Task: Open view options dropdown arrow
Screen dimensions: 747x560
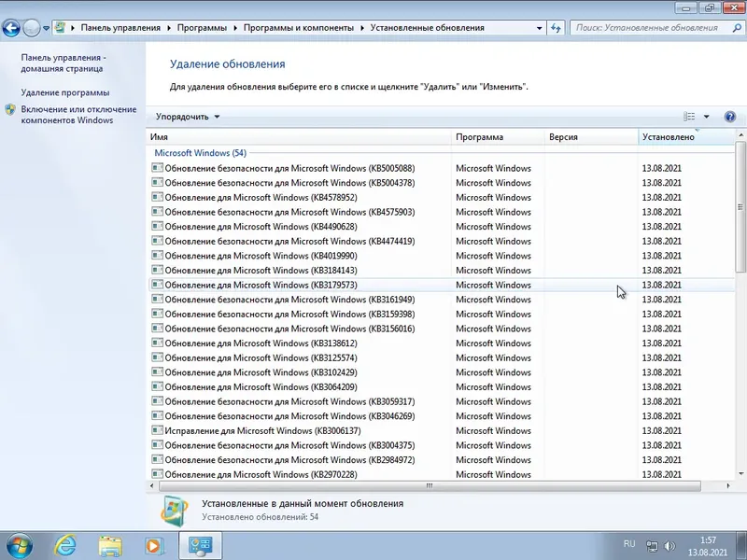Action: tap(706, 117)
